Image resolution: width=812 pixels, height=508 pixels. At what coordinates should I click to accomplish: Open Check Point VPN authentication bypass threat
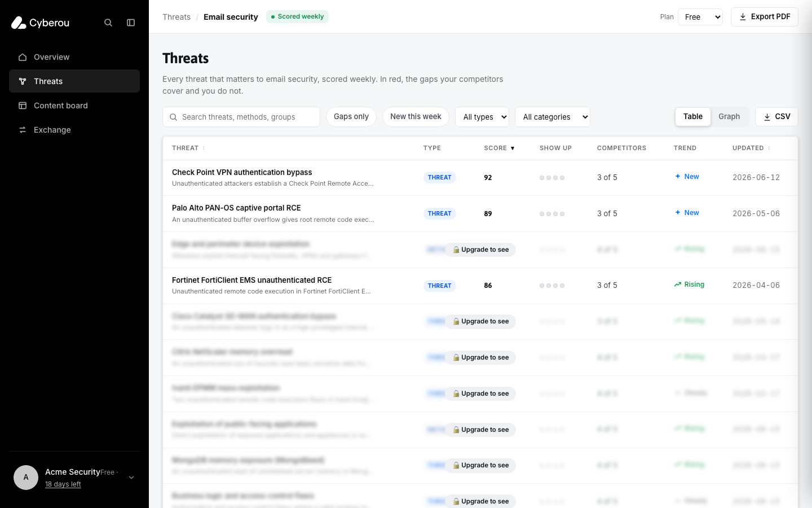[242, 172]
